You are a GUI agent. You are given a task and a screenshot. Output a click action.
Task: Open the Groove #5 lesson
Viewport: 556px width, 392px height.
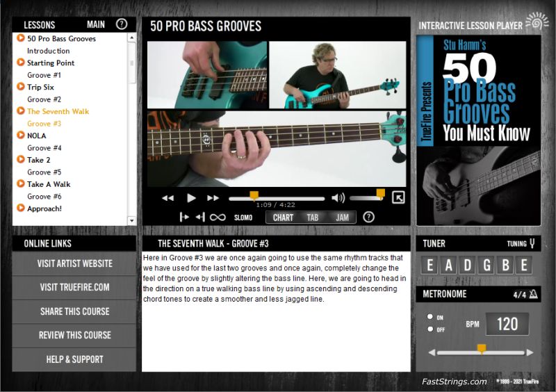click(x=44, y=172)
